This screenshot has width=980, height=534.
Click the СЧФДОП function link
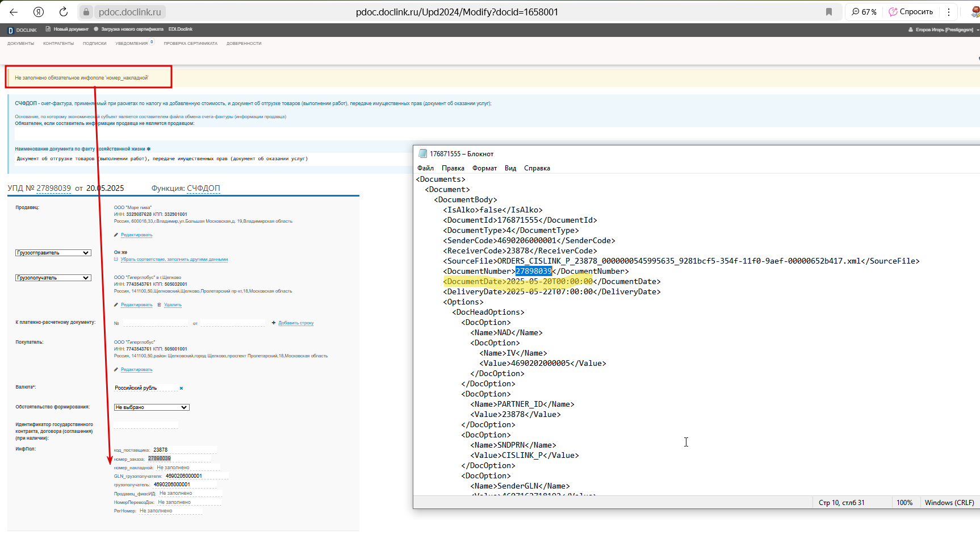pos(203,188)
